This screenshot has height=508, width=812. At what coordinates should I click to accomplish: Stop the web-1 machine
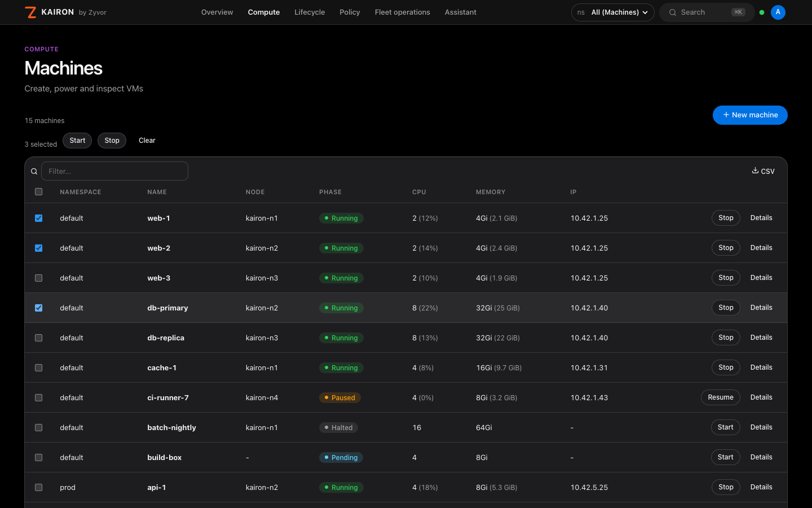[726, 218]
